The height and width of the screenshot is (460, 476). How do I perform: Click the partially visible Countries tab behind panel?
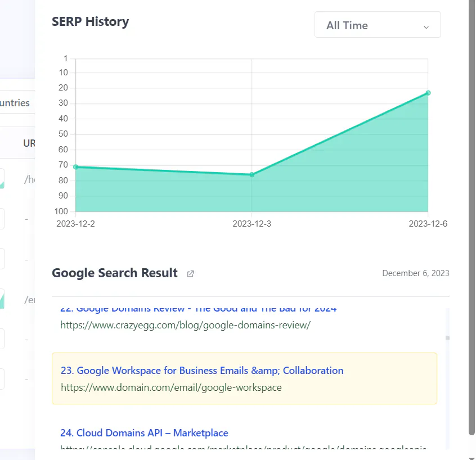pos(15,103)
